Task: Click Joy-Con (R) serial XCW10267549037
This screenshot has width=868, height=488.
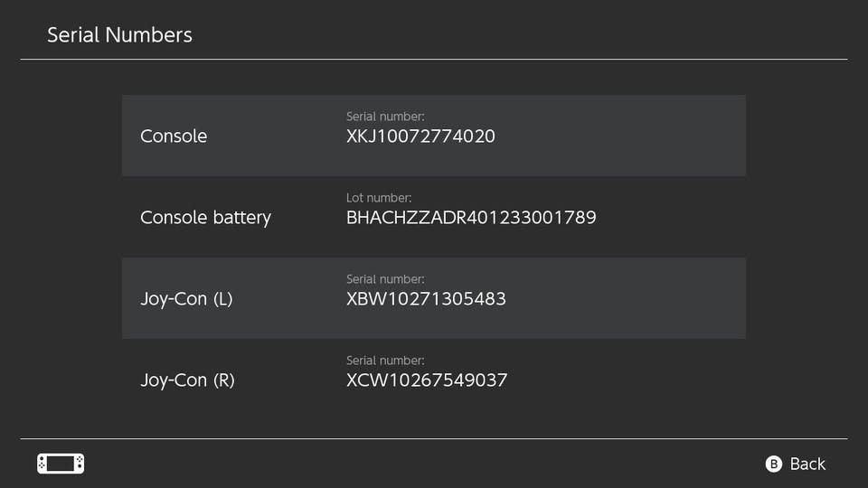Action: [427, 380]
